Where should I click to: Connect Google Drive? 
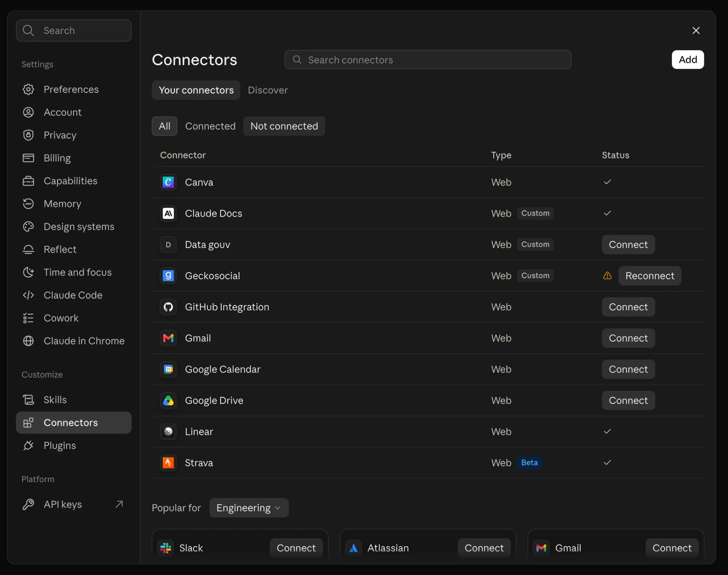tap(628, 401)
